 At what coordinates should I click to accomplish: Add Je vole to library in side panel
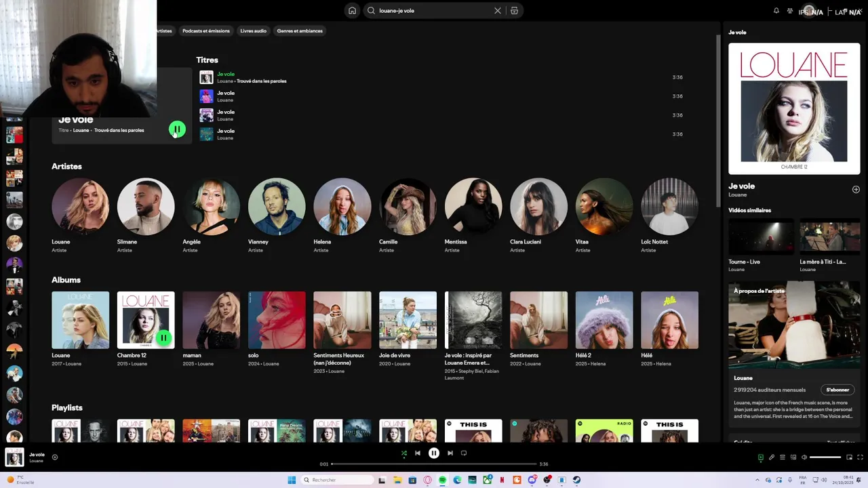click(856, 190)
